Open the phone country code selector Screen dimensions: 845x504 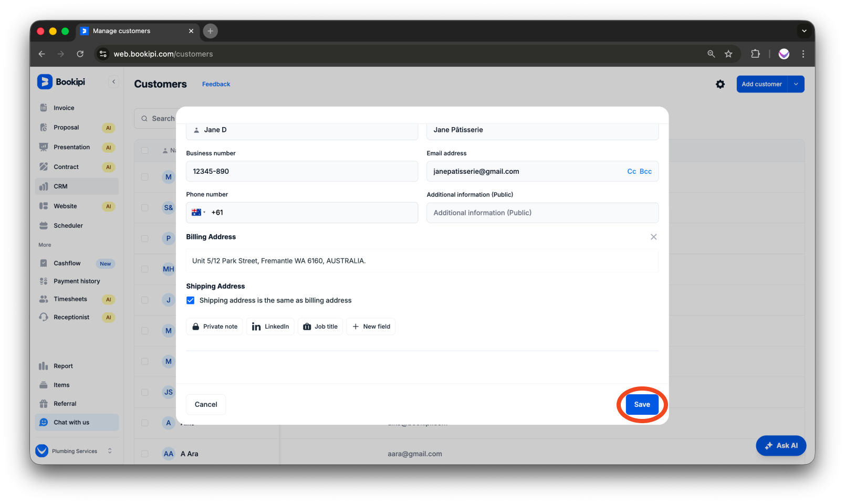pos(199,212)
